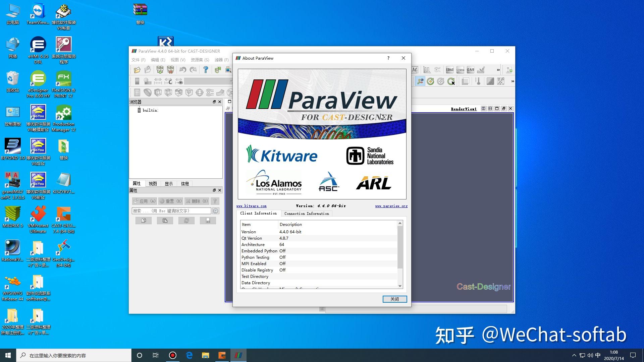Open the www.kitware.com link
The width and height of the screenshot is (644, 362).
[251, 206]
